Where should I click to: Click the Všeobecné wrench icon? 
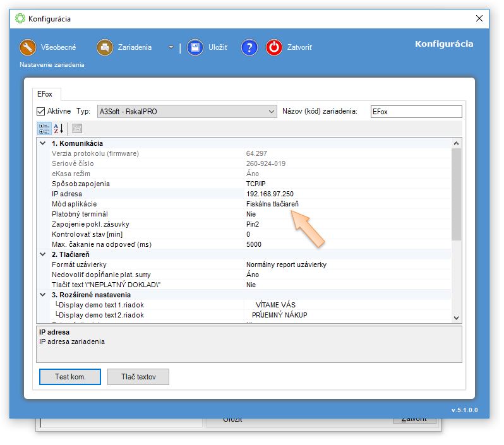pyautogui.click(x=28, y=47)
